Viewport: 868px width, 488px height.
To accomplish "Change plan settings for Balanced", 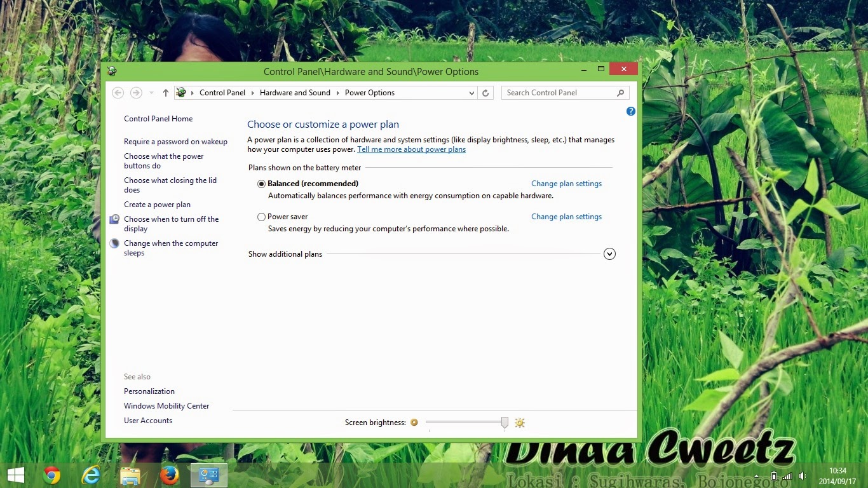I will [566, 184].
